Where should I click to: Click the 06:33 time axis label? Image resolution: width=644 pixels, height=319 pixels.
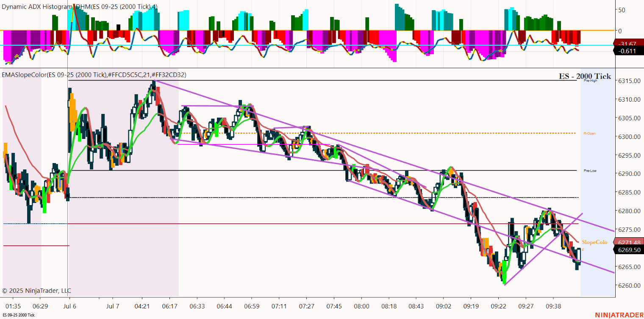tap(197, 306)
